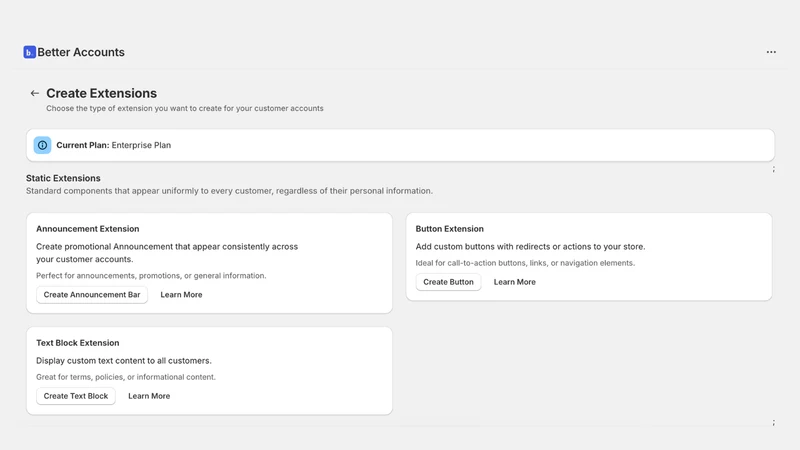This screenshot has width=800, height=450.
Task: Open Learn More for Text Block Extension
Action: coord(149,396)
